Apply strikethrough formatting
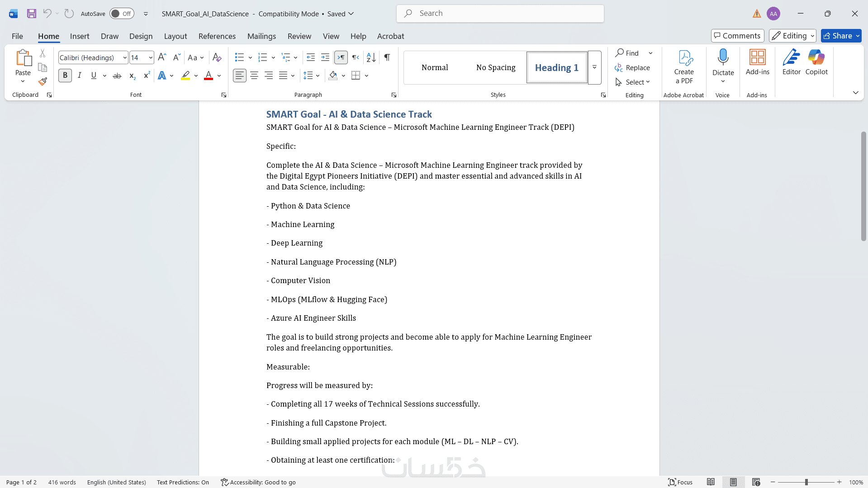This screenshot has height=488, width=868. pyautogui.click(x=117, y=76)
